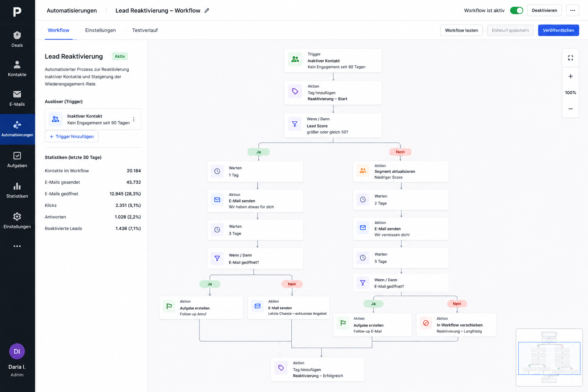Click the clock icon of Warten 1 Tag

(217, 171)
